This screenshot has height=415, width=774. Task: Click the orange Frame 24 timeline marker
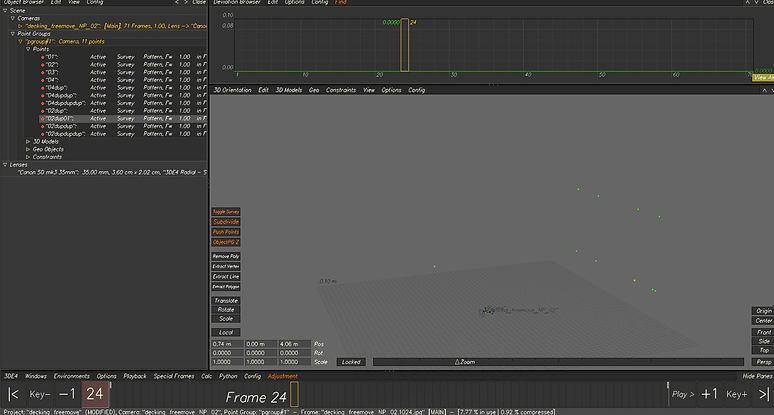[x=294, y=394]
